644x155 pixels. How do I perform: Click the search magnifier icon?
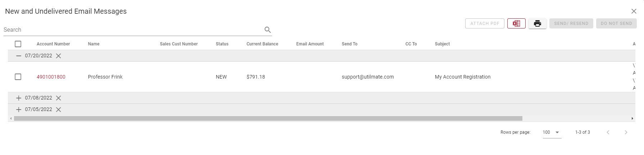pyautogui.click(x=267, y=30)
